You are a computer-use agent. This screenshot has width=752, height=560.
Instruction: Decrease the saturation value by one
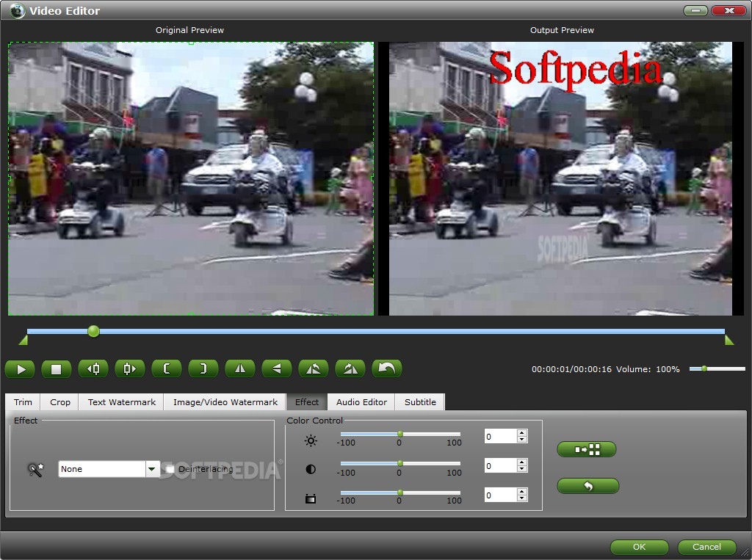point(522,498)
